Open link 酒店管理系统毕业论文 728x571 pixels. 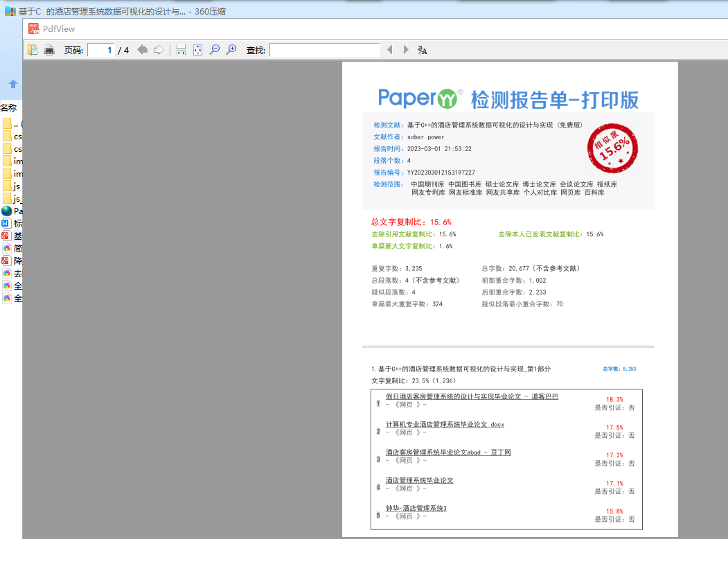pos(419,480)
